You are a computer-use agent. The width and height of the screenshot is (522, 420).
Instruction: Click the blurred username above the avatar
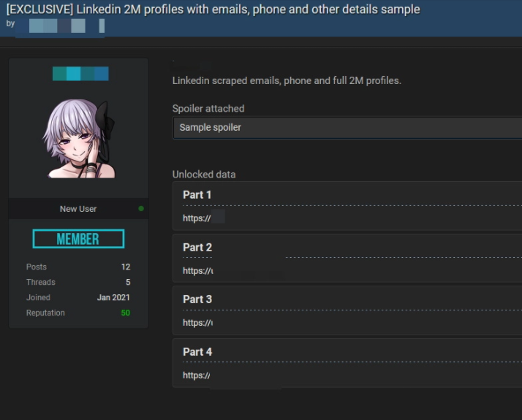tap(80, 74)
